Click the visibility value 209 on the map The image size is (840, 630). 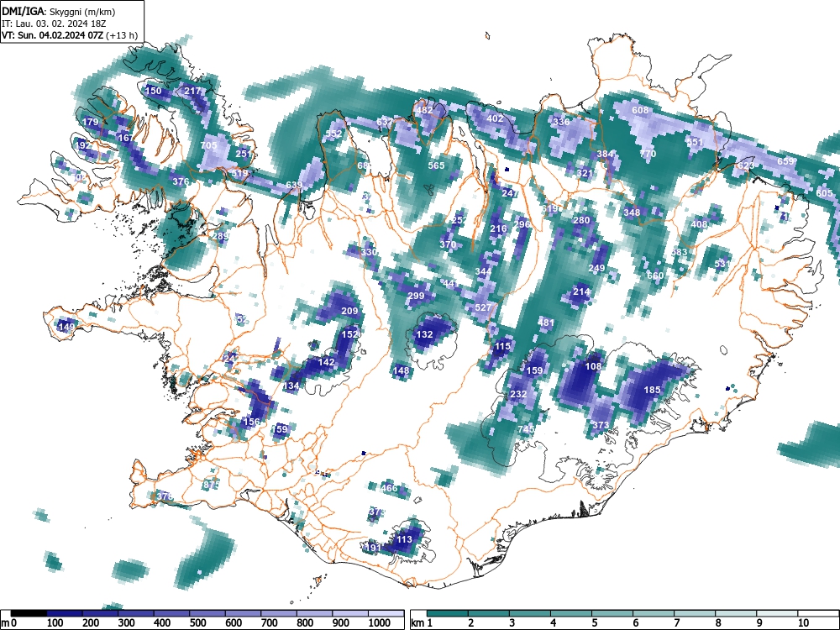click(x=349, y=311)
